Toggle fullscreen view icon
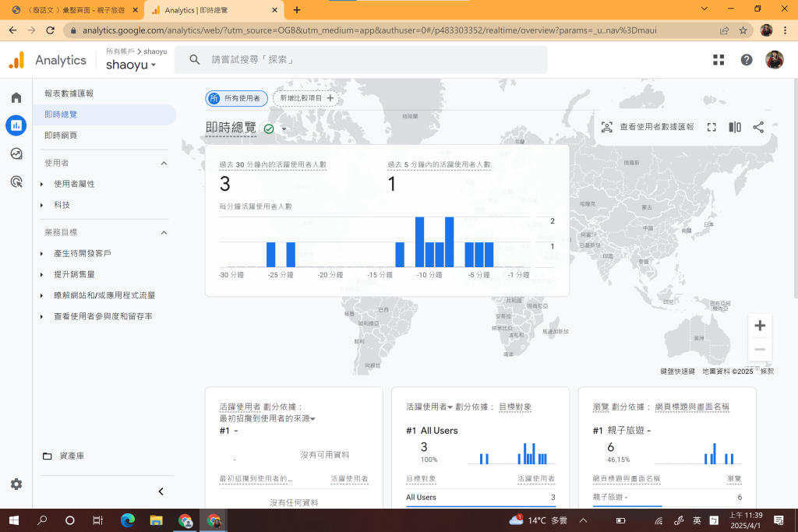This screenshot has width=798, height=532. click(x=711, y=127)
